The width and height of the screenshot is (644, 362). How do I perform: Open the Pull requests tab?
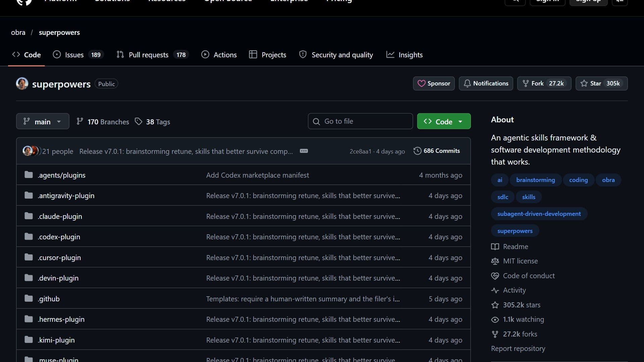(x=153, y=55)
